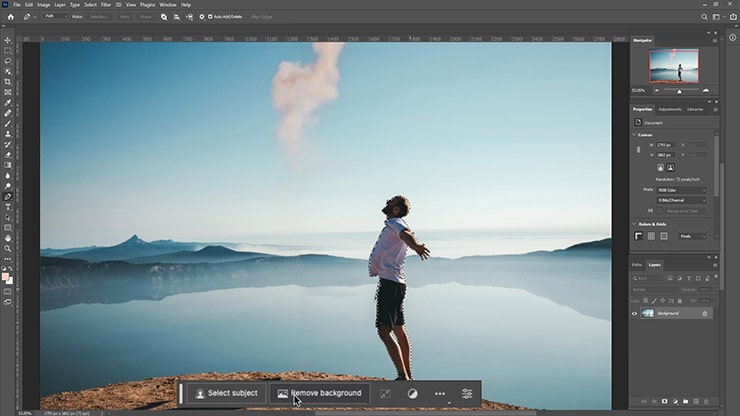
Task: Open pen settings gear in options bar
Action: pos(202,17)
